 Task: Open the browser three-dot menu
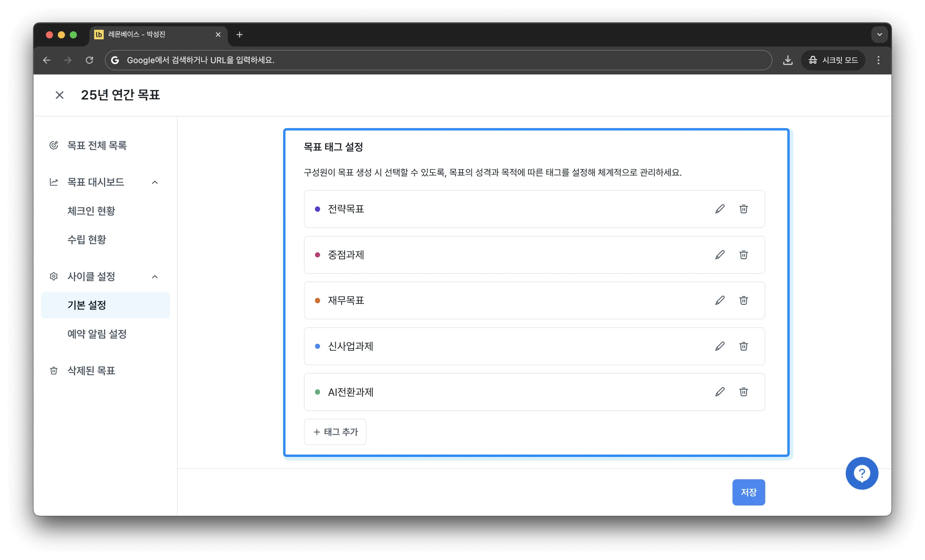pos(878,60)
